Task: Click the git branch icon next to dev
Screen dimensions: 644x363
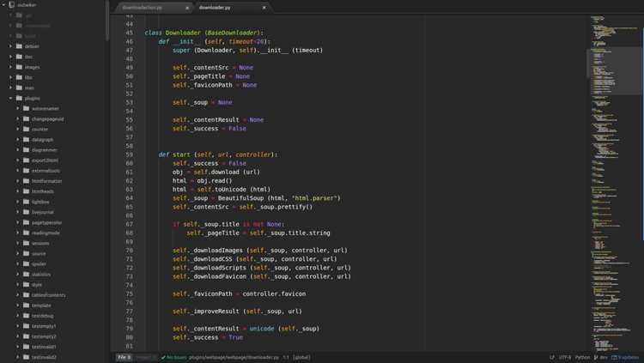Action: tap(596, 357)
